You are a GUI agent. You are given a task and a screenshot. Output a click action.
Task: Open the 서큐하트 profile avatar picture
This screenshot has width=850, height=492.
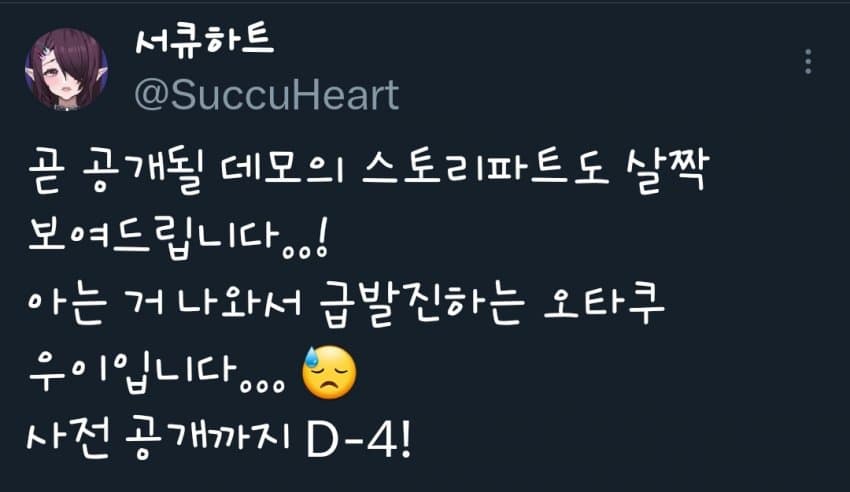point(66,69)
